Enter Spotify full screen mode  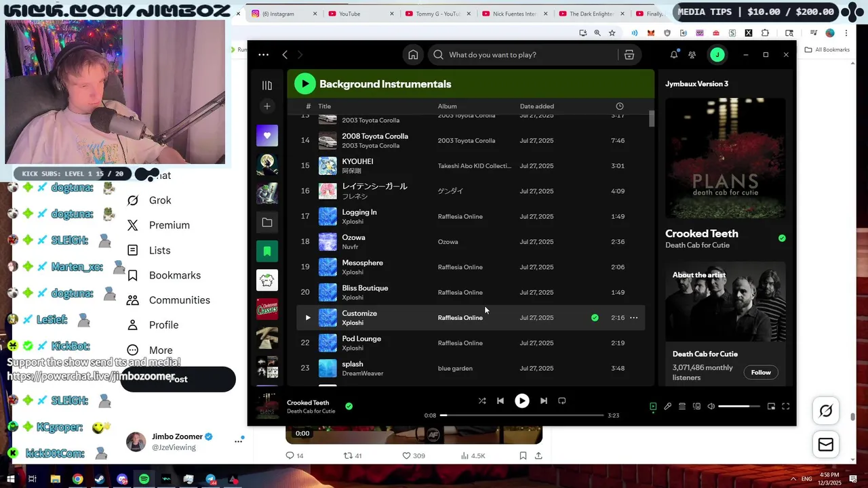pyautogui.click(x=786, y=407)
